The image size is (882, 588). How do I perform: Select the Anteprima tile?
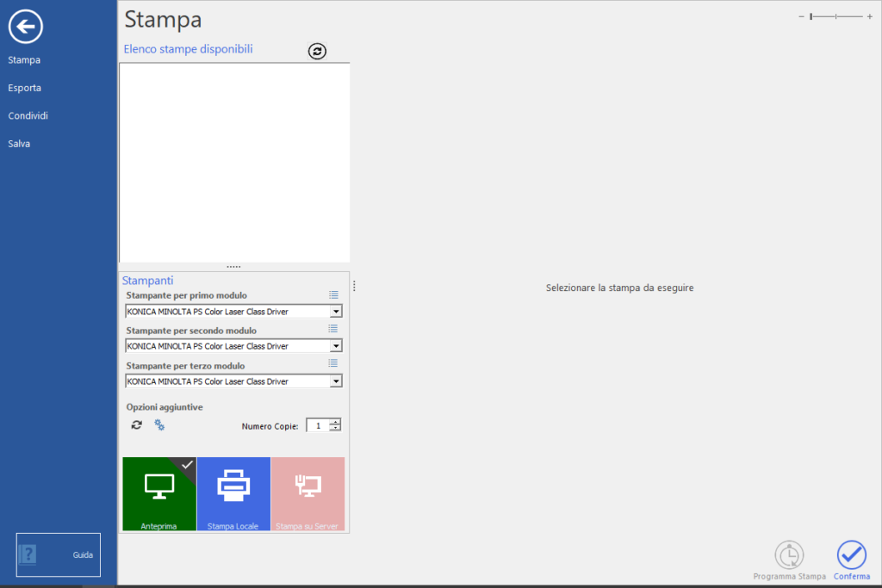click(x=159, y=494)
